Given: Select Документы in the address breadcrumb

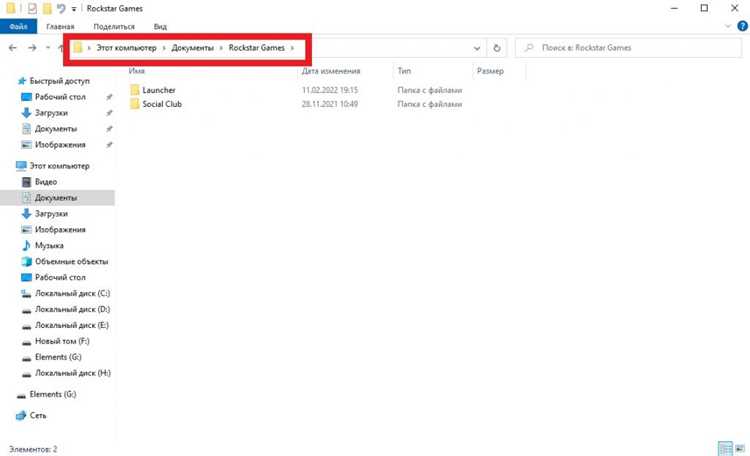Looking at the screenshot, I should [193, 48].
